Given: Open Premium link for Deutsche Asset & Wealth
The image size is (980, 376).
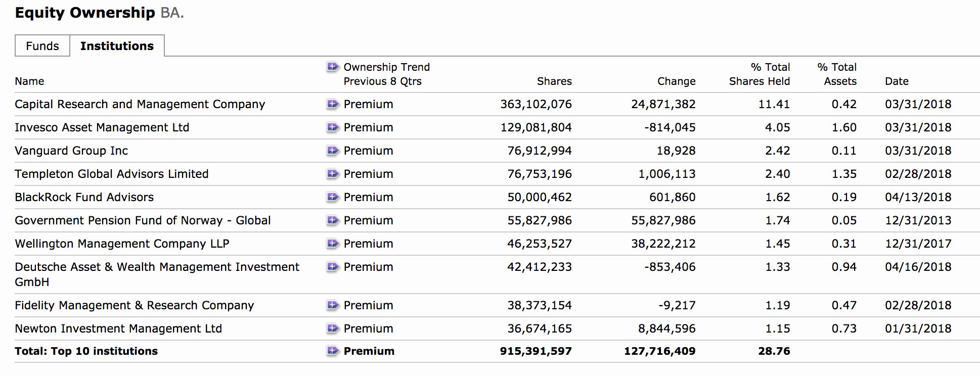Looking at the screenshot, I should (x=368, y=267).
